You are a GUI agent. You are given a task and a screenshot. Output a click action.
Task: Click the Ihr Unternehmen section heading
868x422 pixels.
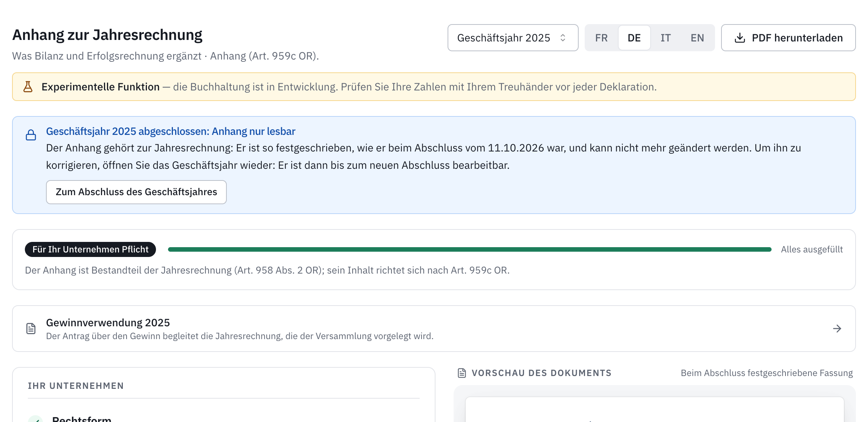coord(76,386)
